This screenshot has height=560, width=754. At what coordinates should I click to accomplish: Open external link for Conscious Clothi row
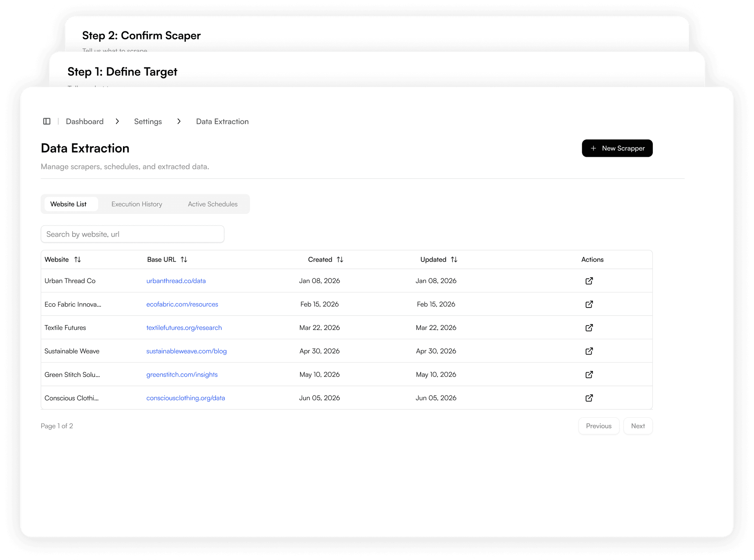[589, 398]
